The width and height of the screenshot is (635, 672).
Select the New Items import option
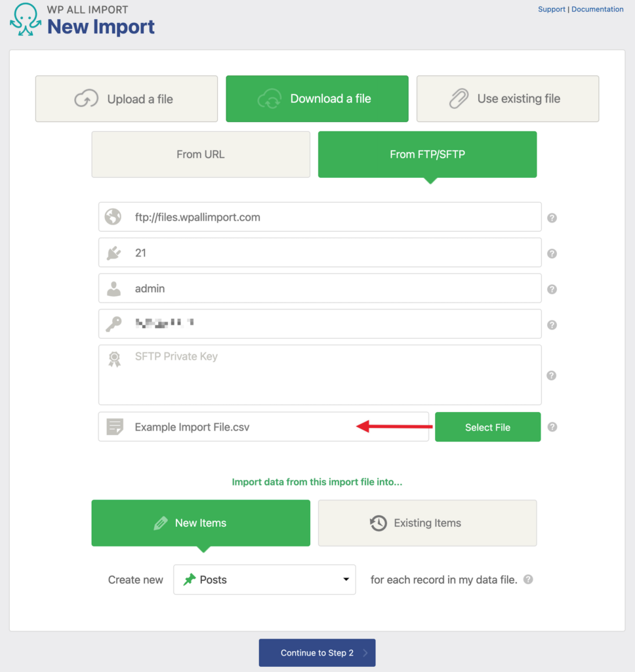pos(200,522)
